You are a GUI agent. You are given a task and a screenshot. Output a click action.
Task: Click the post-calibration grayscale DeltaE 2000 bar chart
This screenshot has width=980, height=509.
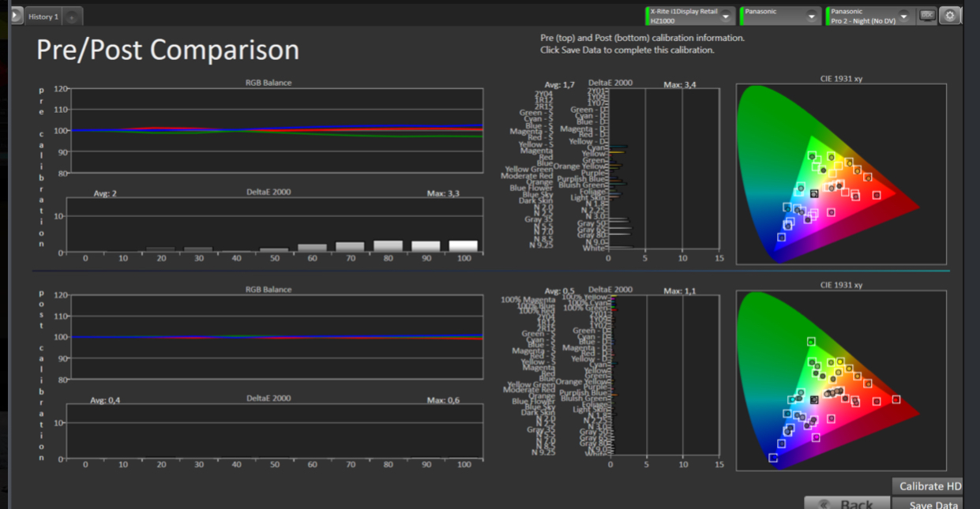tap(275, 432)
